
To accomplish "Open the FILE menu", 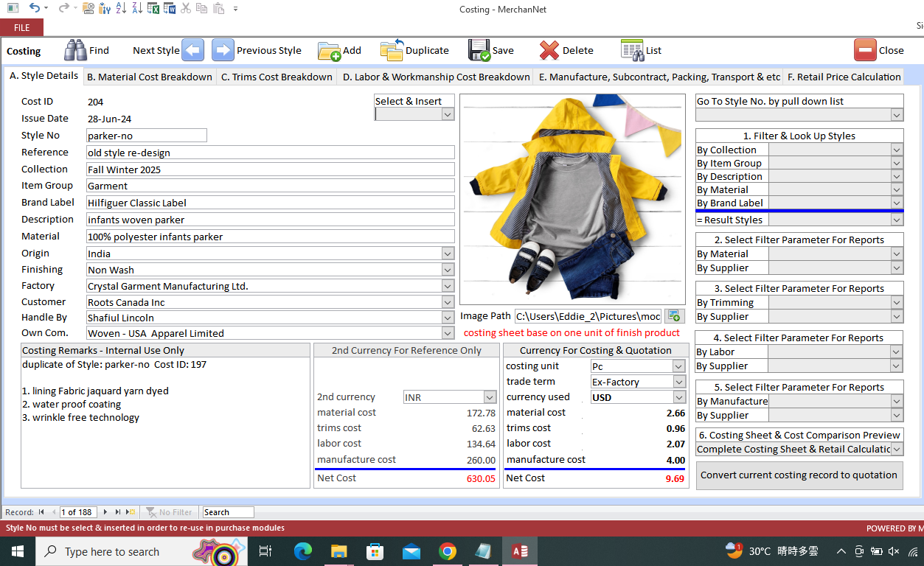I will point(21,27).
